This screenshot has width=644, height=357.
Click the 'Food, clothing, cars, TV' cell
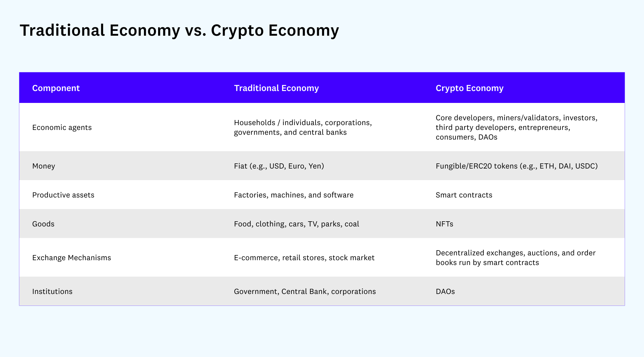click(297, 224)
